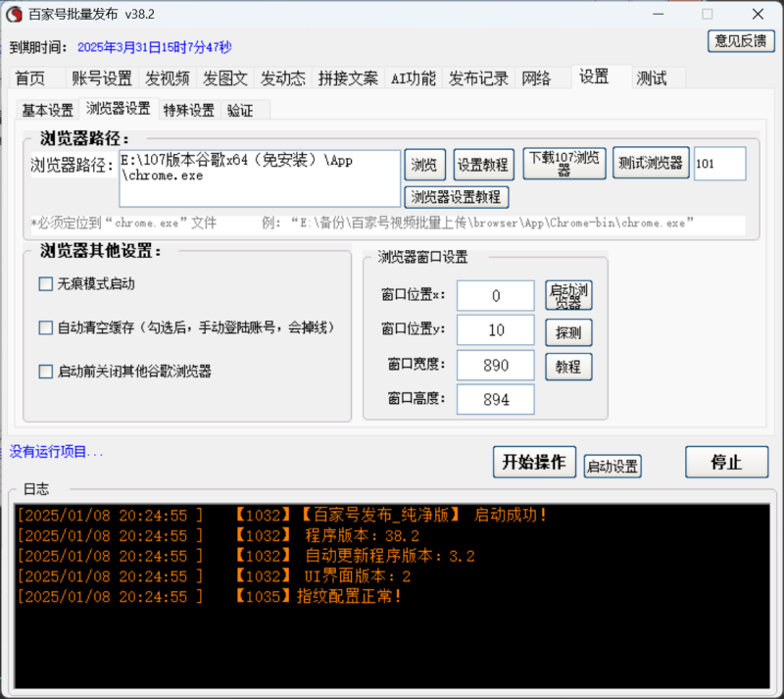The height and width of the screenshot is (699, 784).
Task: Launch browser via 启动浏览器 button
Action: click(x=568, y=295)
